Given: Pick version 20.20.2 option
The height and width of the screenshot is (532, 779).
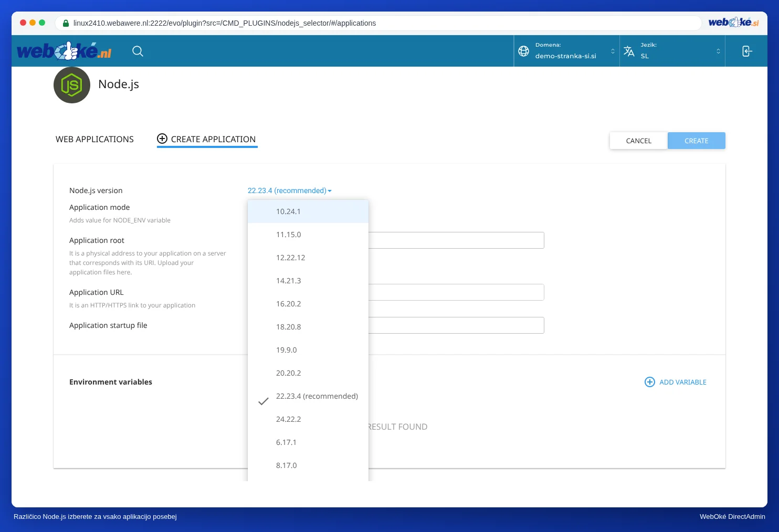Looking at the screenshot, I should (x=308, y=373).
